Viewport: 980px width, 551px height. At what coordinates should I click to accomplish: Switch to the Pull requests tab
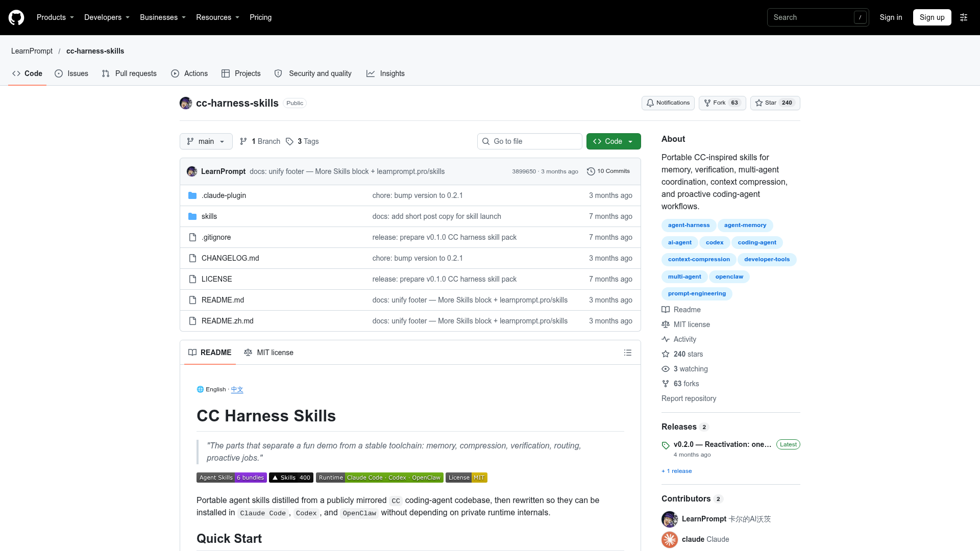point(129,73)
